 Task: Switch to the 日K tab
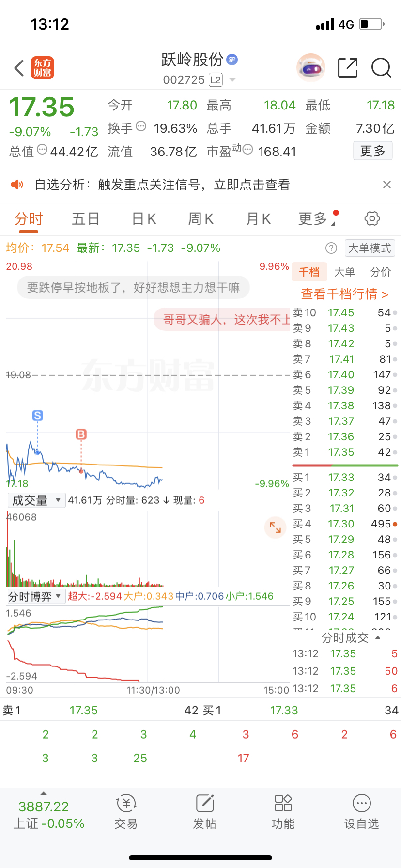point(144,219)
